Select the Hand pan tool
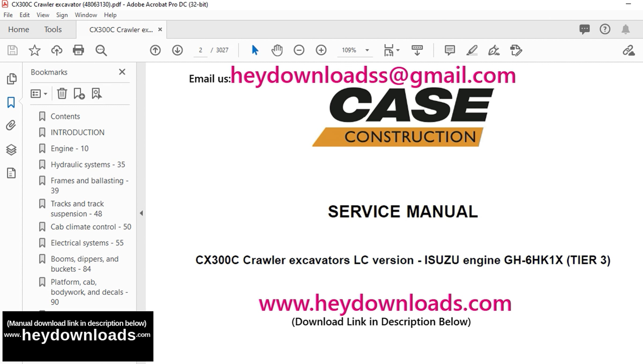Screen dimensions: 643x364 [x=277, y=50]
